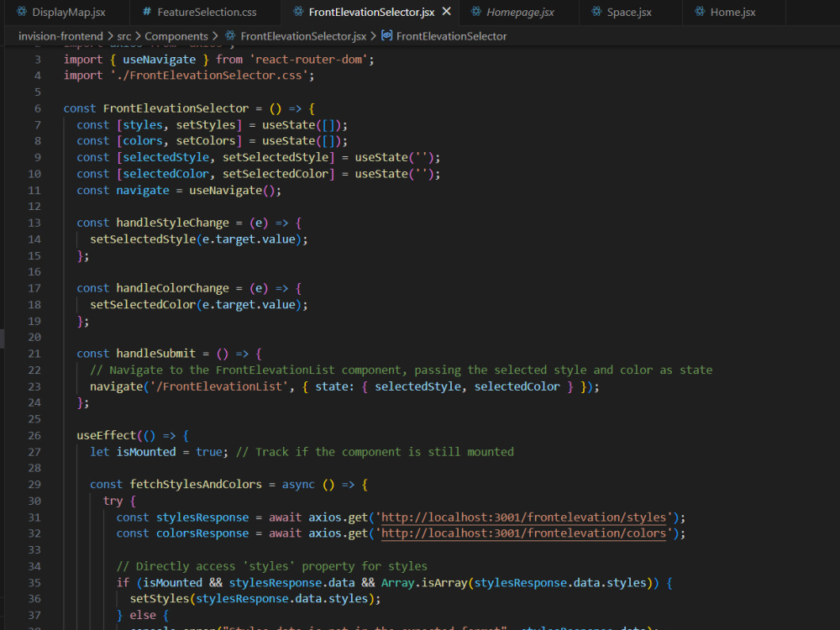
Task: Switch to the Space.jsx tab
Action: coord(629,12)
